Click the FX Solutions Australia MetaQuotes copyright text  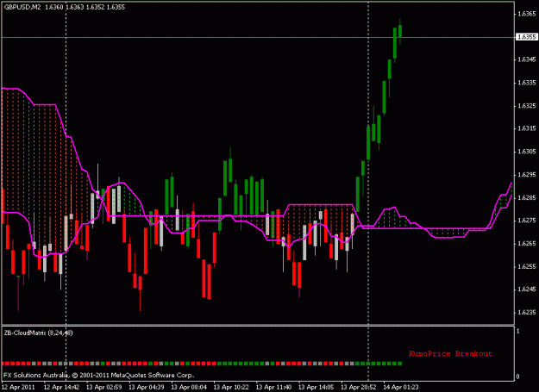tap(98, 375)
